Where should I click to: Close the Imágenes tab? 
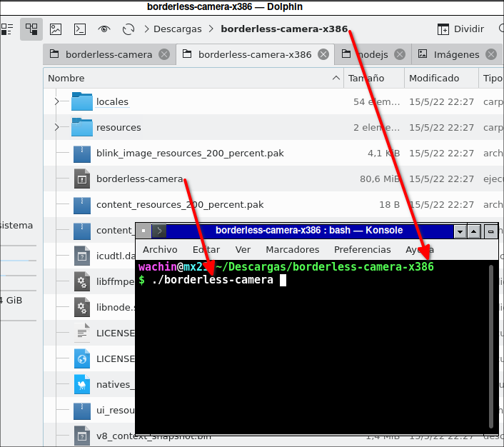pyautogui.click(x=491, y=54)
